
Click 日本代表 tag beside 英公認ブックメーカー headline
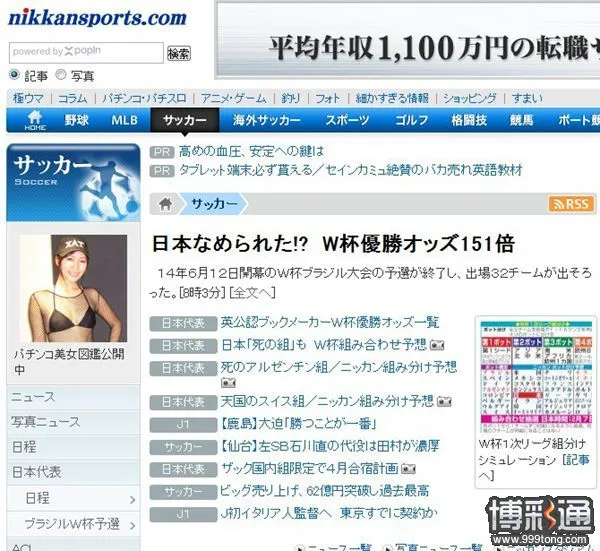coord(183,324)
